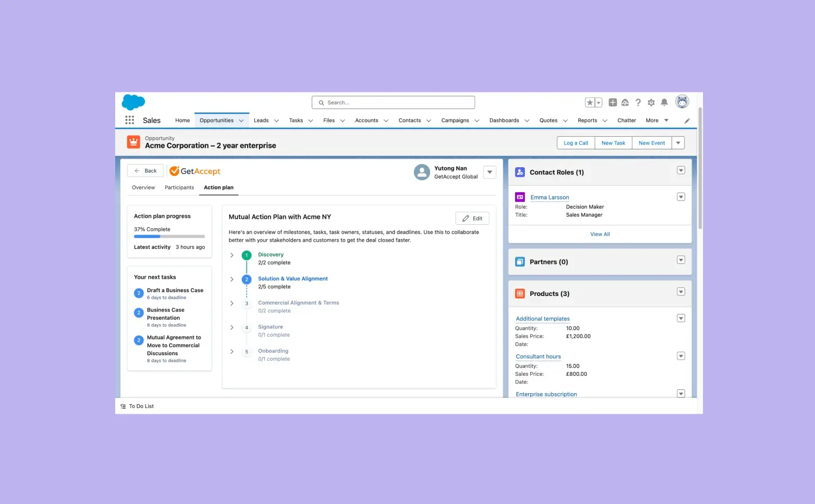Image resolution: width=815 pixels, height=504 pixels.
Task: Open the Setup gear icon
Action: click(651, 102)
